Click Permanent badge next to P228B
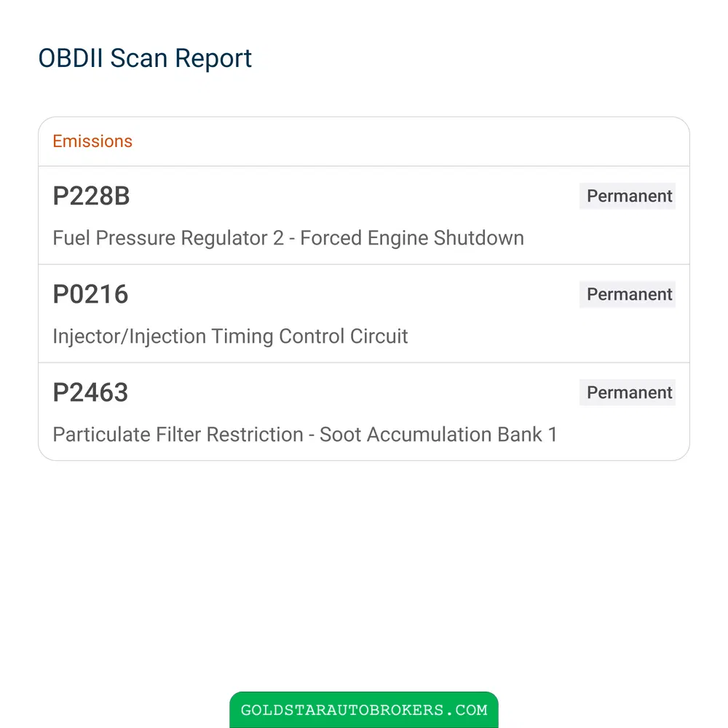 pos(628,196)
